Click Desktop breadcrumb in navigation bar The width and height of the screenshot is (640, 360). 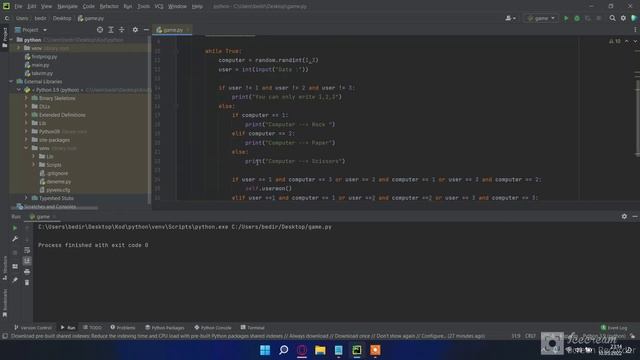pyautogui.click(x=62, y=18)
